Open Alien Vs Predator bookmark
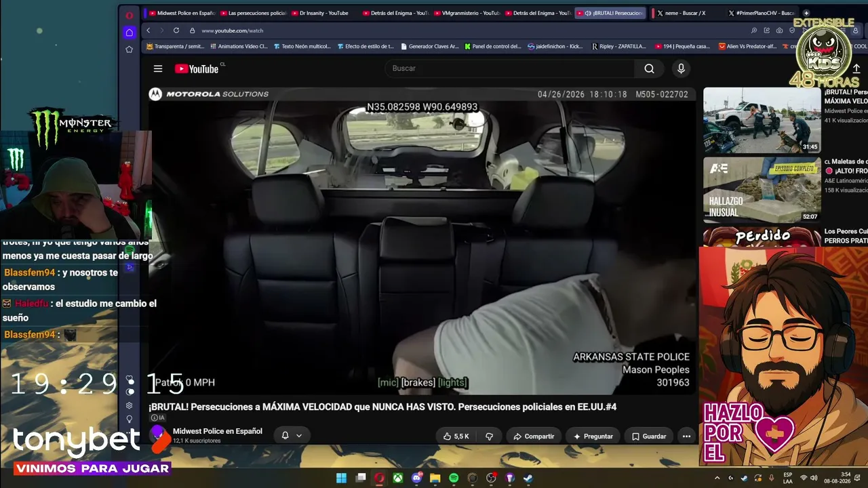Image resolution: width=868 pixels, height=488 pixels. point(747,47)
